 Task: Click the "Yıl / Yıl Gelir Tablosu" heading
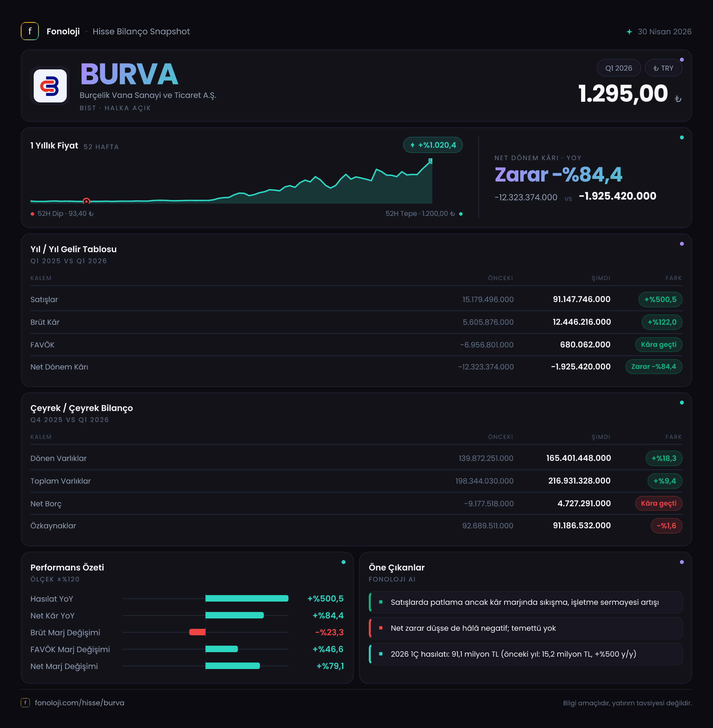(x=73, y=249)
